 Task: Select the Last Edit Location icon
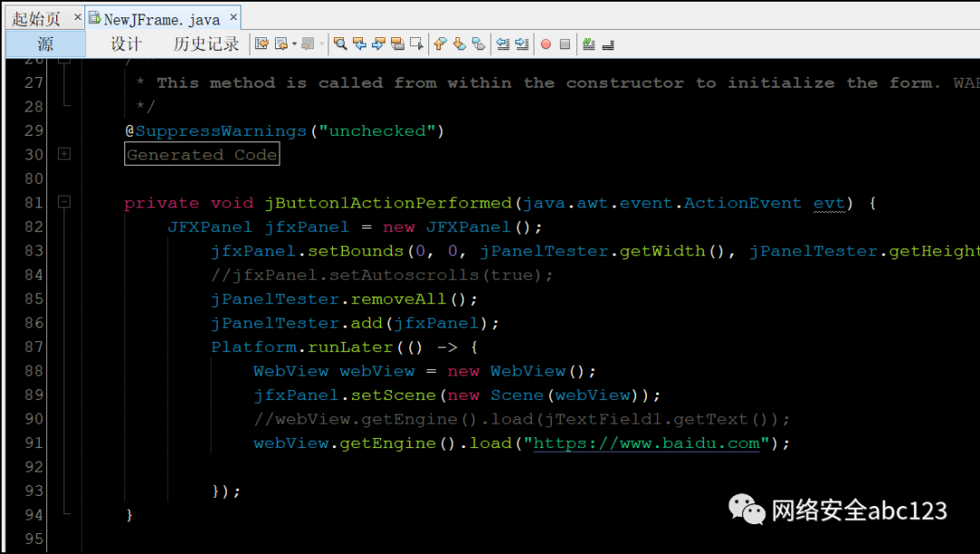click(x=261, y=43)
